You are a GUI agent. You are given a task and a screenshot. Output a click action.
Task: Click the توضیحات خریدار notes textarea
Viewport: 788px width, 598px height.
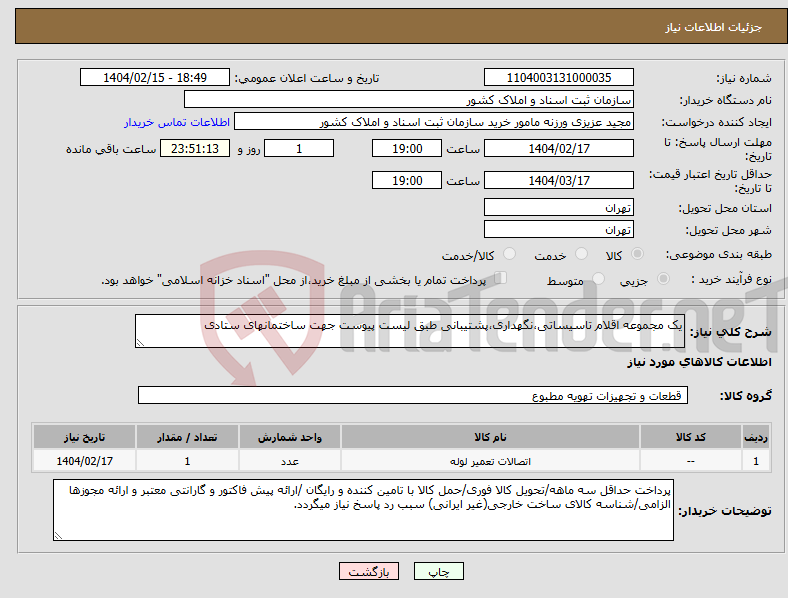363,510
